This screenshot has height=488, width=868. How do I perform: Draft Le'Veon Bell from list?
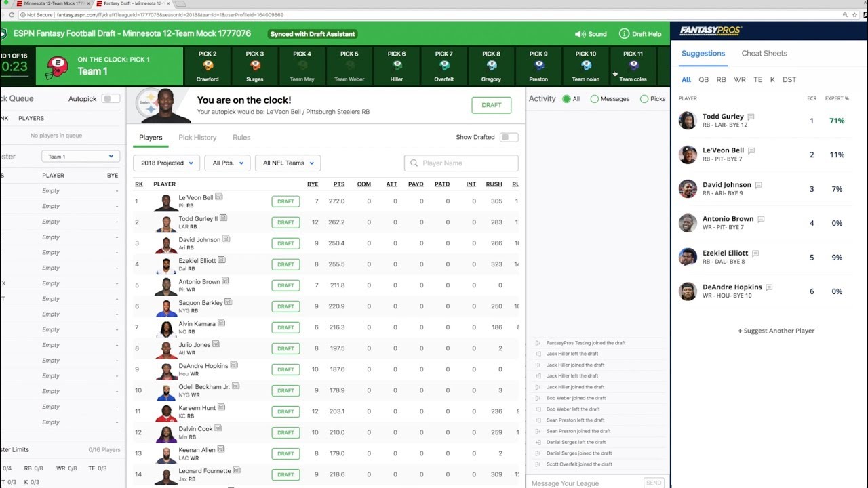(x=285, y=201)
